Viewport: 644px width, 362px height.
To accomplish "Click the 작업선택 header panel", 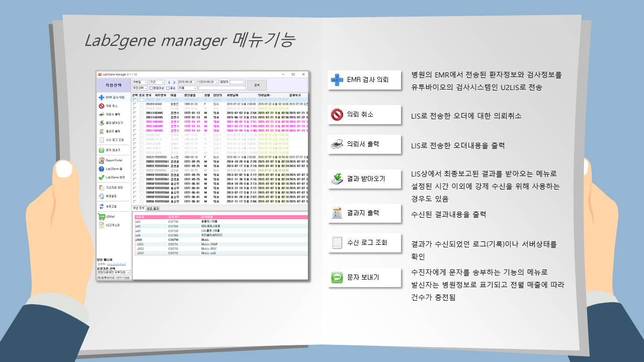I will click(114, 85).
